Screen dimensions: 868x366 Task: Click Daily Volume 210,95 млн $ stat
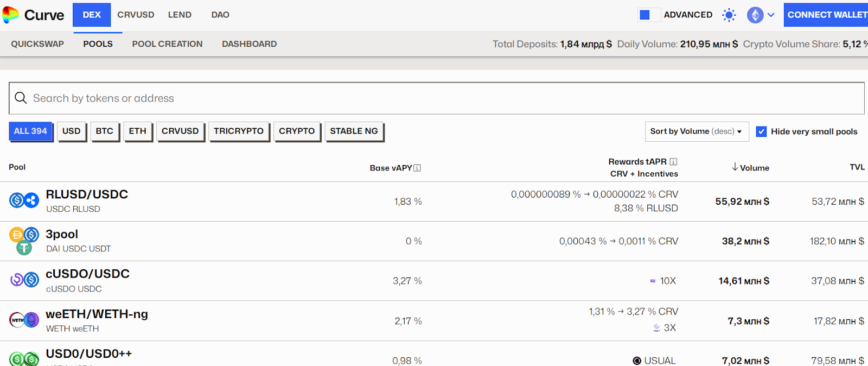point(678,44)
